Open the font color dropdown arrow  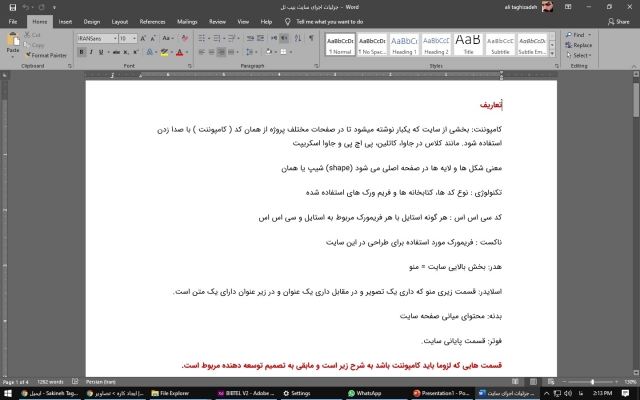pos(187,52)
